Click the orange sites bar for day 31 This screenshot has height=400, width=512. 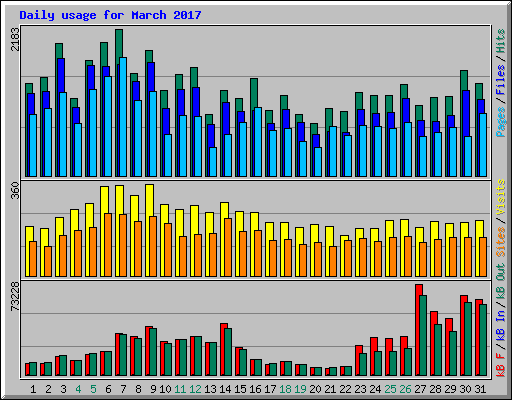(483, 257)
